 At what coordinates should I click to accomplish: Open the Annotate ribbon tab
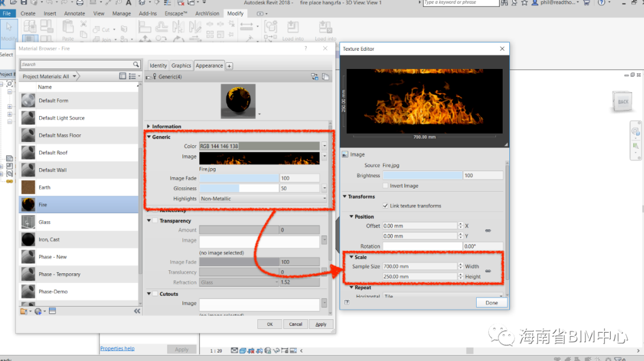tap(75, 13)
